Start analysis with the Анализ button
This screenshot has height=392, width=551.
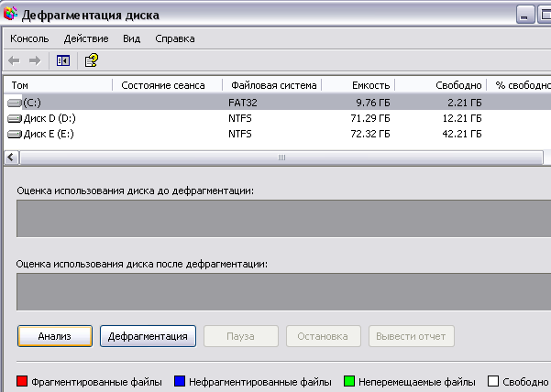tap(55, 336)
